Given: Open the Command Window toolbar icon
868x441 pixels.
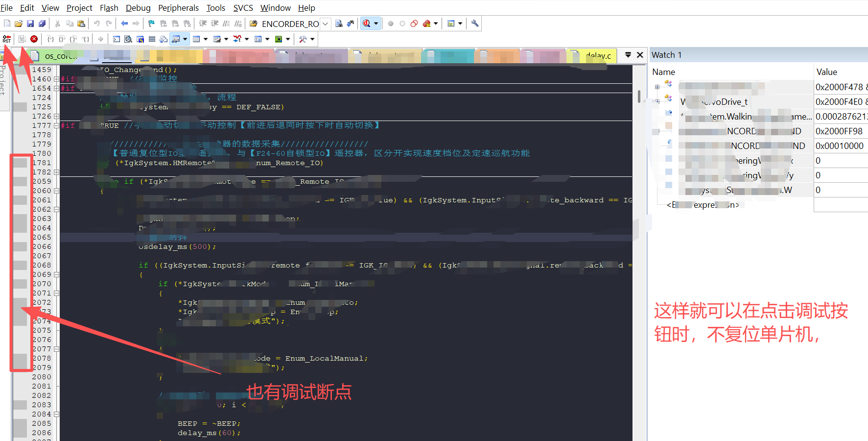Looking at the screenshot, I should coord(117,39).
